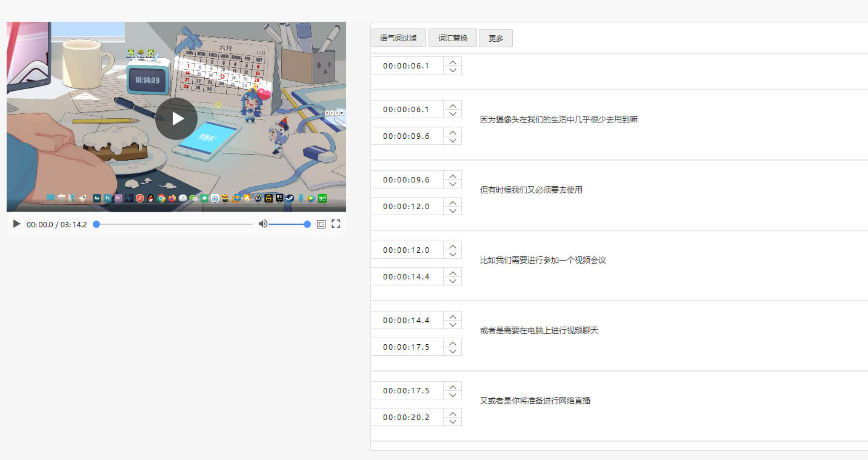Screen dimensions: 868x460
Task: Decrease the end time of the 比如我们需要 row
Action: click(x=453, y=281)
